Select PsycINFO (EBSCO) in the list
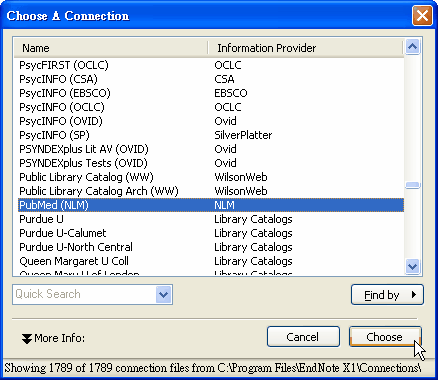The width and height of the screenshot is (438, 380). pos(211,93)
